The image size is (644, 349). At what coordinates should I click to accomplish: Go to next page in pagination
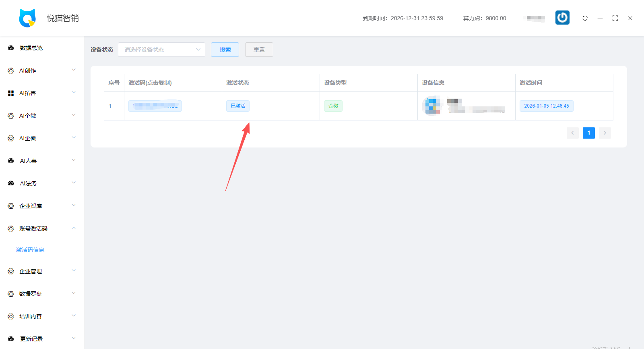tap(605, 133)
